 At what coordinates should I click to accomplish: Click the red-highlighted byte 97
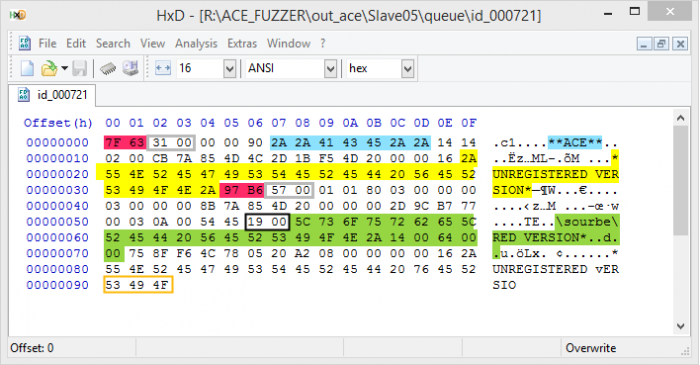(x=231, y=190)
